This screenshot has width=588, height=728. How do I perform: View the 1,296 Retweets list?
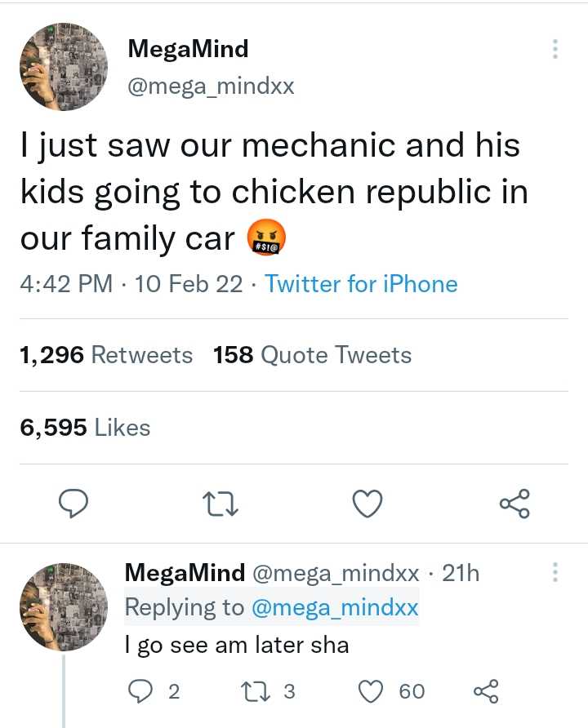point(106,355)
